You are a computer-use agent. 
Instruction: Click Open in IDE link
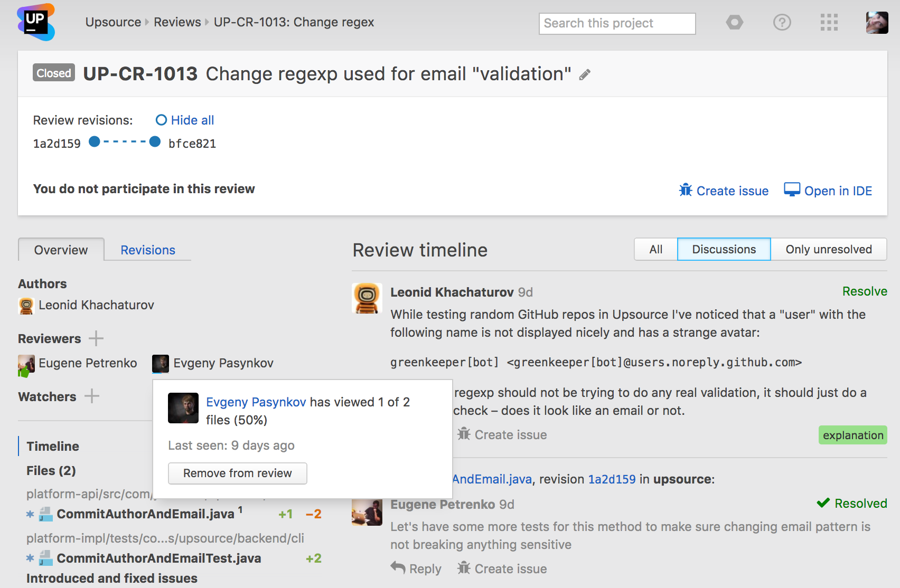tap(838, 191)
